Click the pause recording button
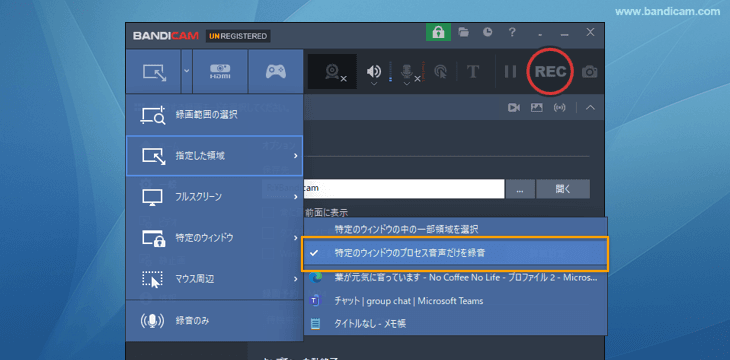This screenshot has width=730, height=360. click(510, 71)
